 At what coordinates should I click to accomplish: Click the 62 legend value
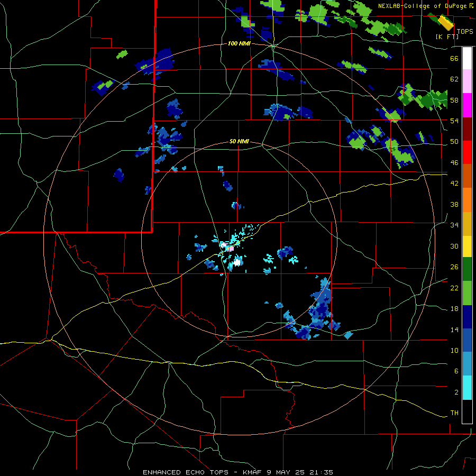454,79
